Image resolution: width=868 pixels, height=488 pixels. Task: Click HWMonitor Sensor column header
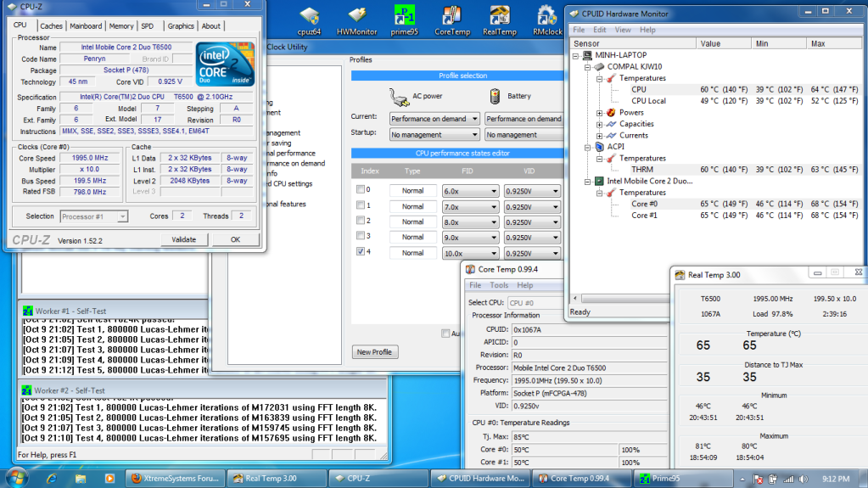coord(633,43)
